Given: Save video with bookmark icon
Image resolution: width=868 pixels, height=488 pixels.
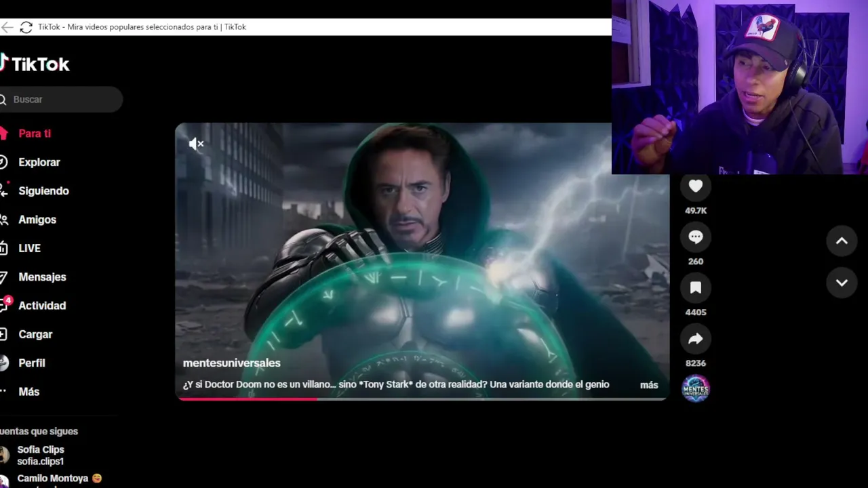Looking at the screenshot, I should 695,288.
